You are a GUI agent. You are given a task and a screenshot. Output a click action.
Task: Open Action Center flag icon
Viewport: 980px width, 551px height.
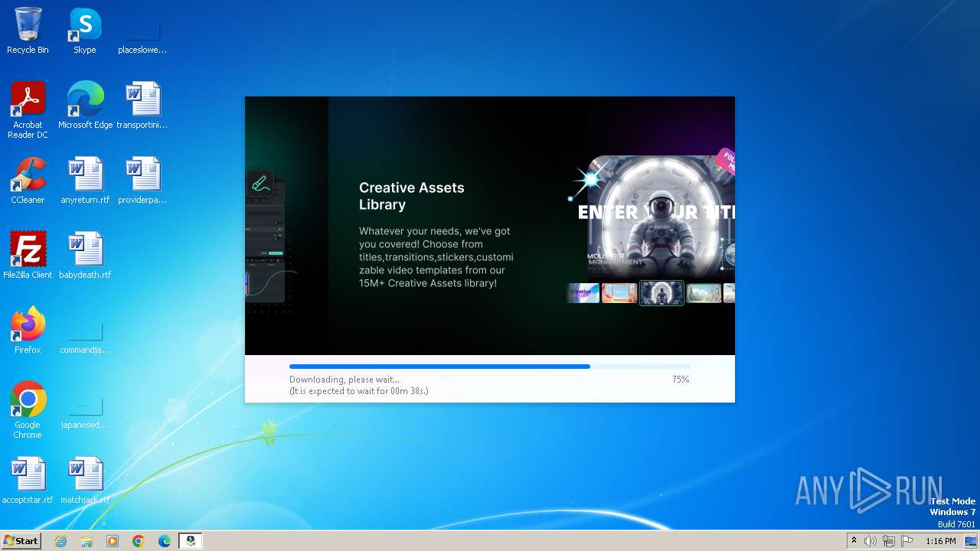click(907, 541)
